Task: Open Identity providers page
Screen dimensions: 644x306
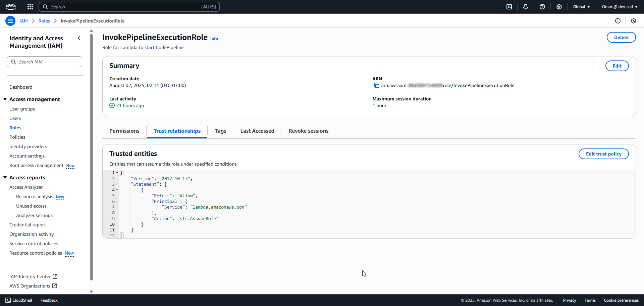Action: click(28, 146)
